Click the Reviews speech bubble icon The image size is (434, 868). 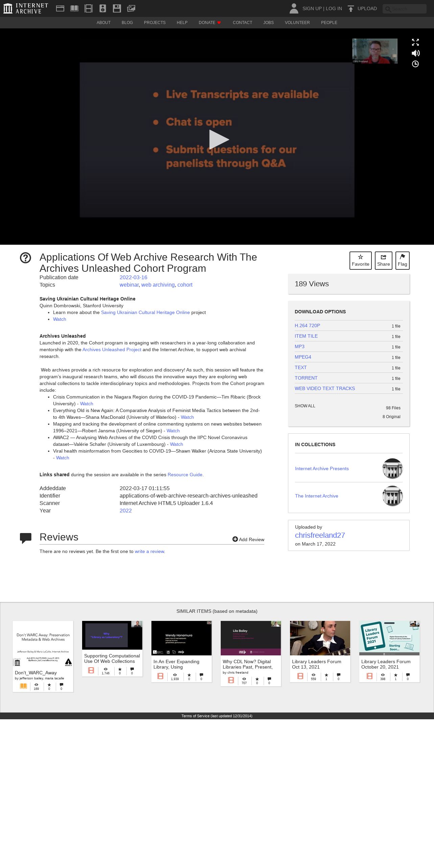pyautogui.click(x=26, y=538)
